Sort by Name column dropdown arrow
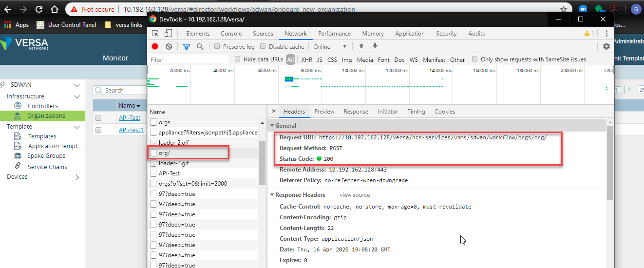 [x=138, y=106]
